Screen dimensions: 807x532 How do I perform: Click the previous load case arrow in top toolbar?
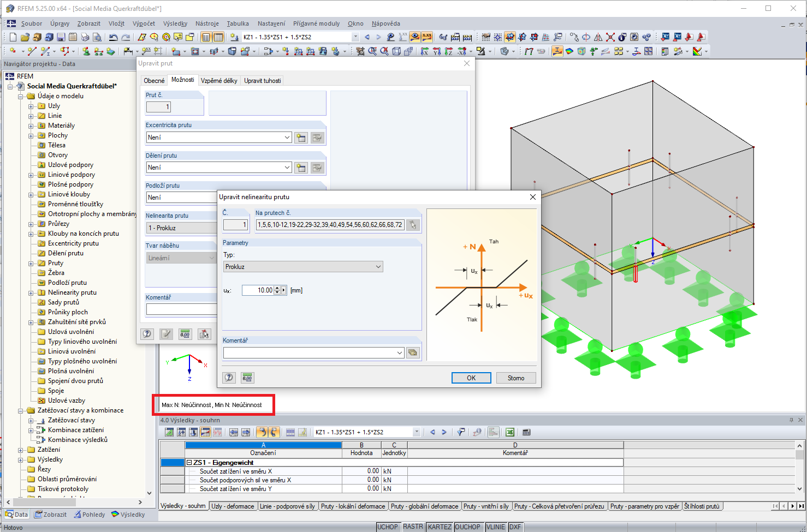(367, 37)
